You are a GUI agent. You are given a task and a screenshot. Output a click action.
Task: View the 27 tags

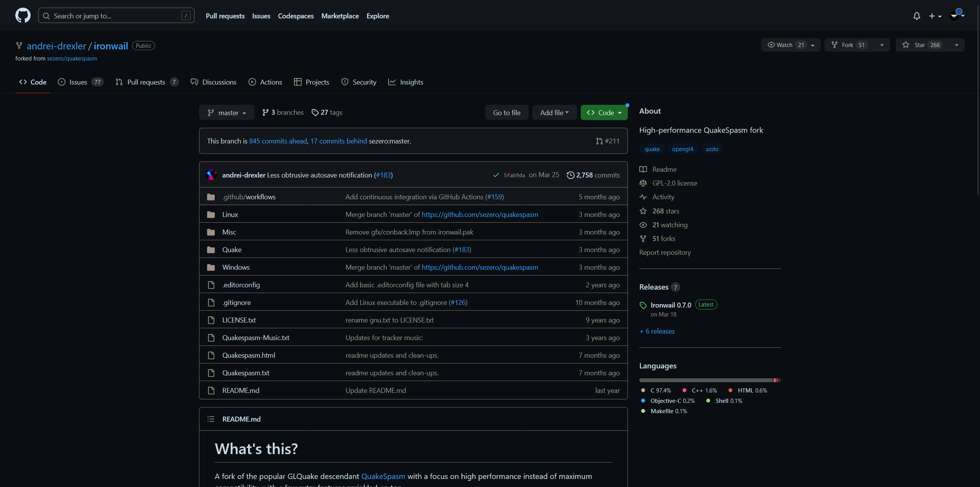click(327, 112)
